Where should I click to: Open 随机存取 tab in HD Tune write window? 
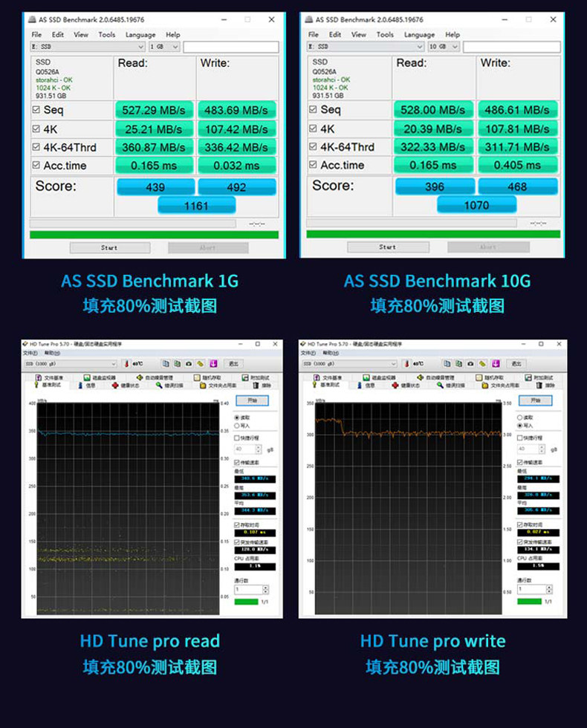[490, 377]
